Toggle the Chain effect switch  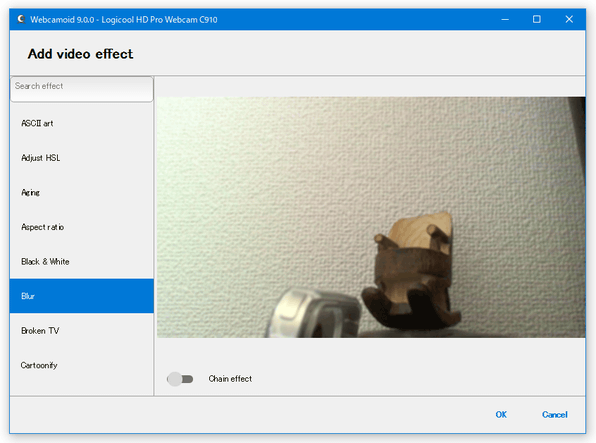pyautogui.click(x=180, y=379)
